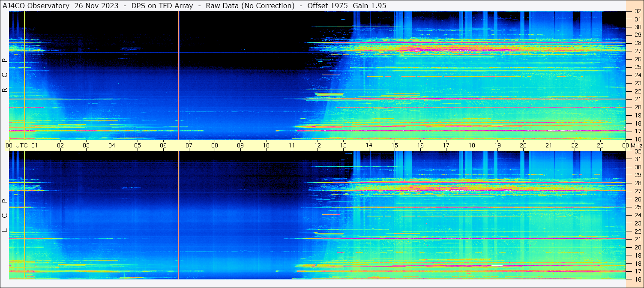This screenshot has width=644, height=288.
Task: Click the Raw Data (No Correction) header text
Action: [250, 6]
